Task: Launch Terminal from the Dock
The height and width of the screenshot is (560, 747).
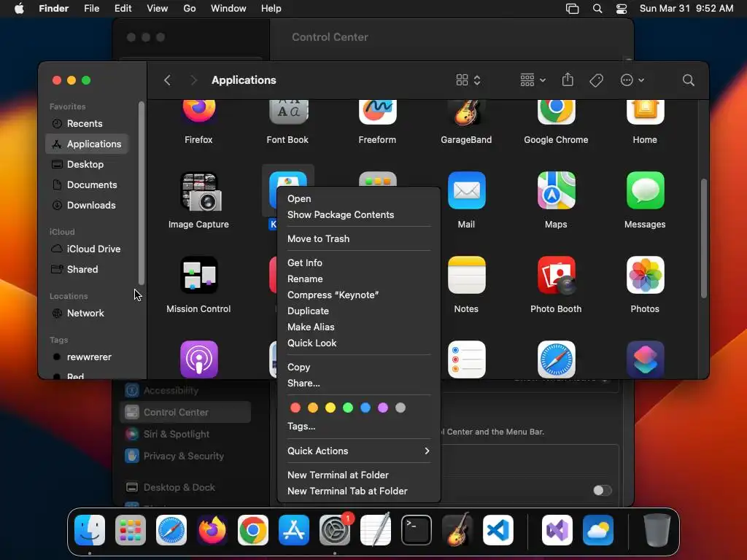Action: point(417,530)
